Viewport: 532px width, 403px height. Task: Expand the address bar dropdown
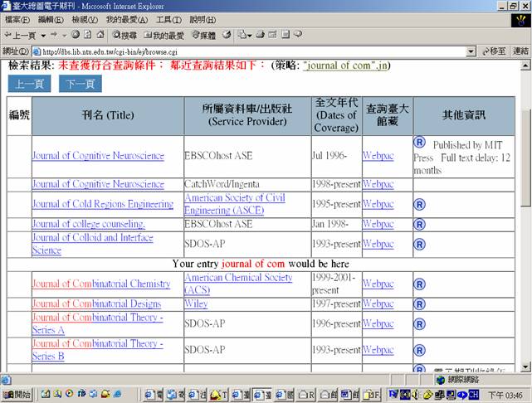(x=471, y=52)
